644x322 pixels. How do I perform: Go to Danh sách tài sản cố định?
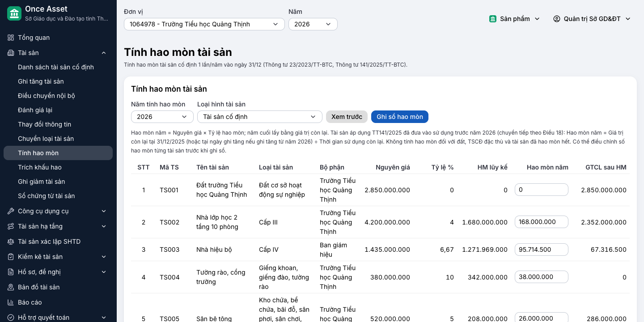58,67
